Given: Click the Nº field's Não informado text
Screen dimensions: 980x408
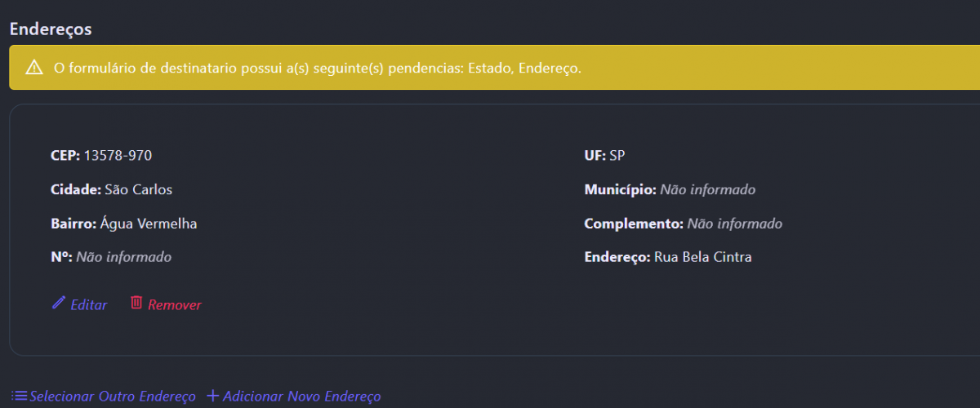Looking at the screenshot, I should click(123, 257).
